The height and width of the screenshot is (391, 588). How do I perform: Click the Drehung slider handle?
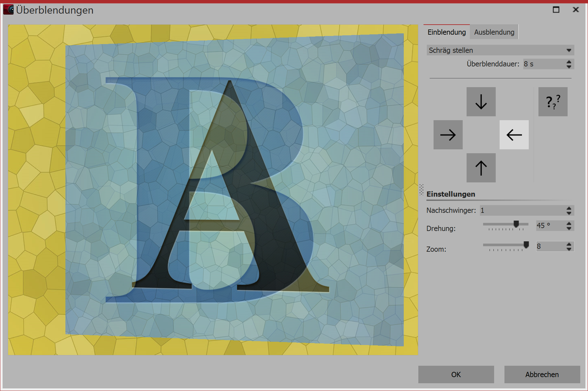tap(516, 224)
